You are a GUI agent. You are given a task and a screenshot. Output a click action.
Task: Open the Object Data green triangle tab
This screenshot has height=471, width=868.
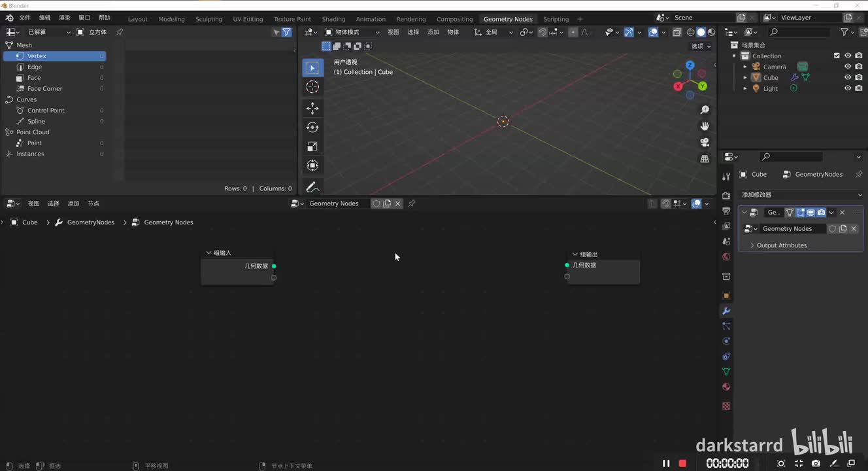pos(726,372)
